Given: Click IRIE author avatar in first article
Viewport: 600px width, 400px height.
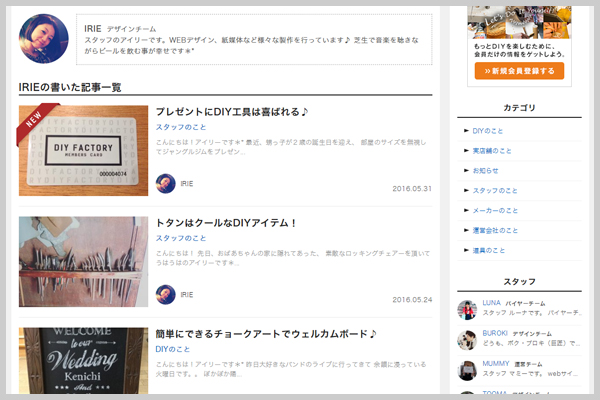Looking at the screenshot, I should point(166,183).
